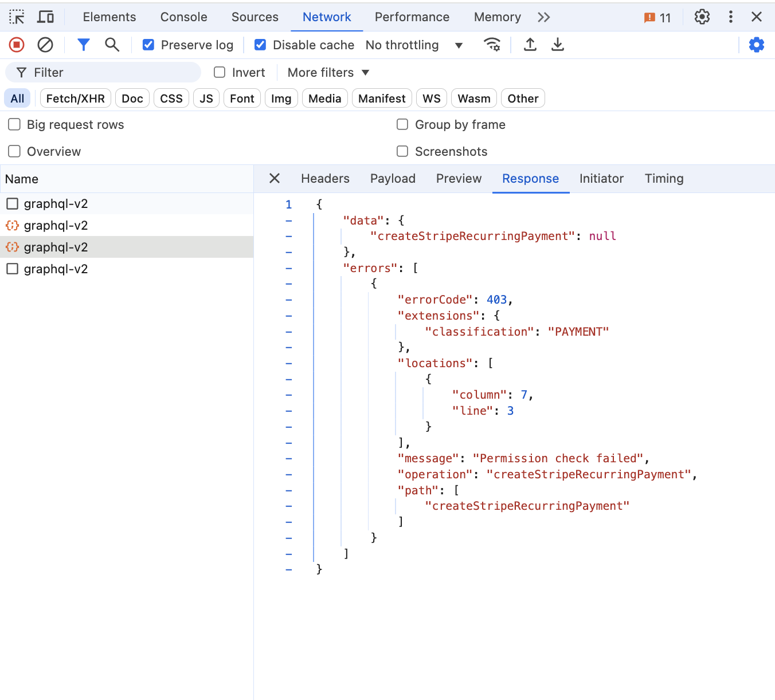
Task: Select second graphql-v2 request
Action: point(127,225)
